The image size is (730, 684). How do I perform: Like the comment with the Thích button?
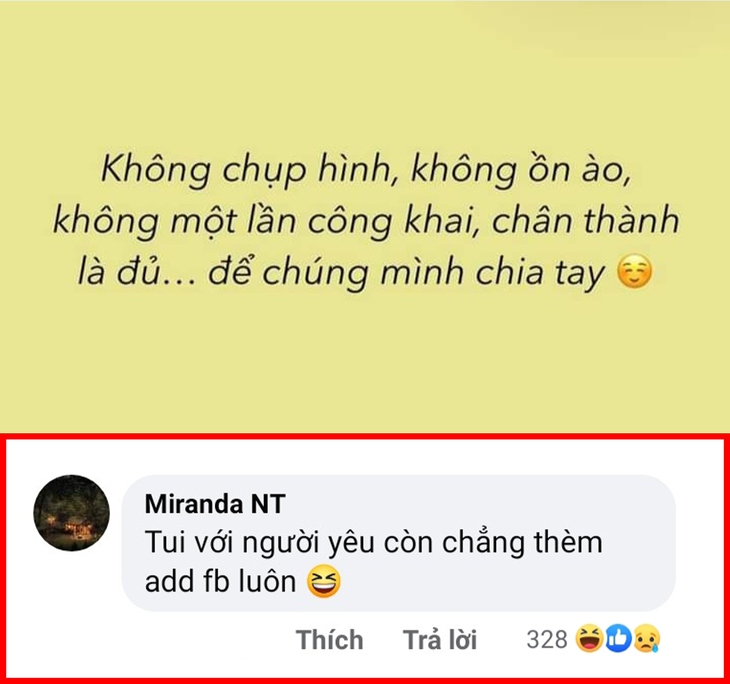(330, 639)
